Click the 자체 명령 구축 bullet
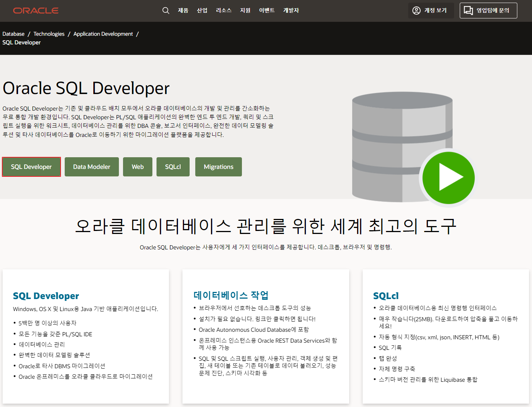The image size is (532, 407). (397, 369)
